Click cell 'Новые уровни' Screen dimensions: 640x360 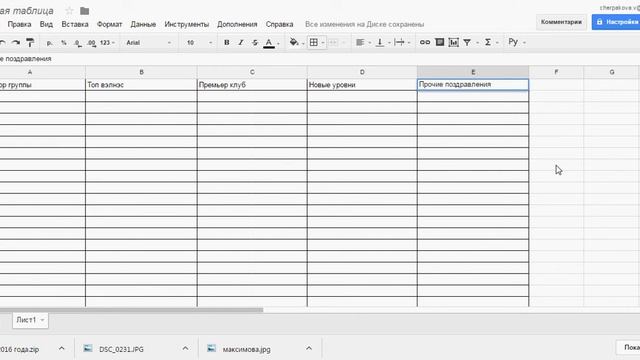362,84
